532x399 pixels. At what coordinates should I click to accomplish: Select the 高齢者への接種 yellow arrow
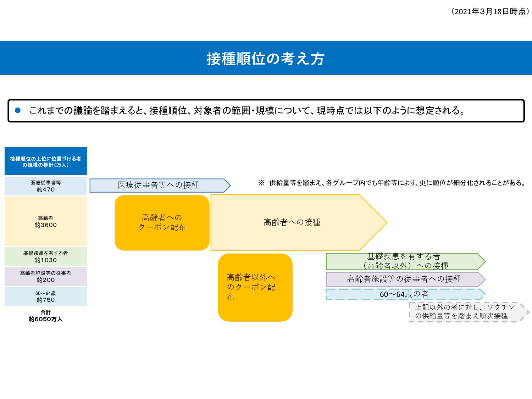(299, 223)
